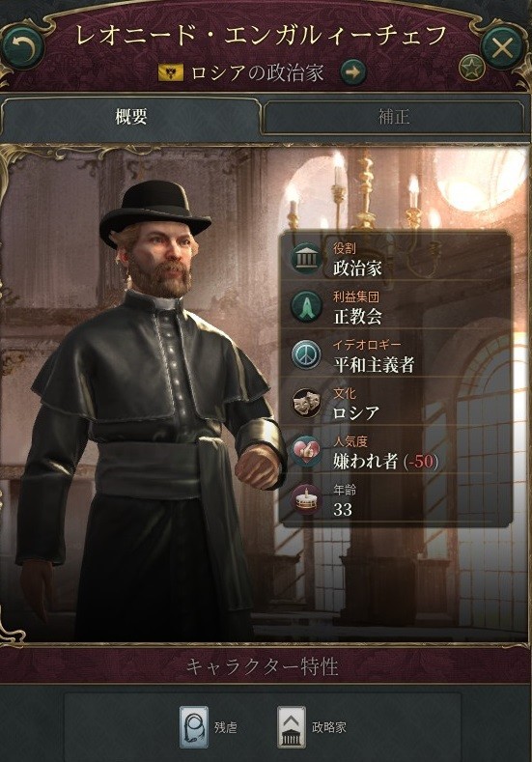Click the culture theater masks icon

point(306,403)
